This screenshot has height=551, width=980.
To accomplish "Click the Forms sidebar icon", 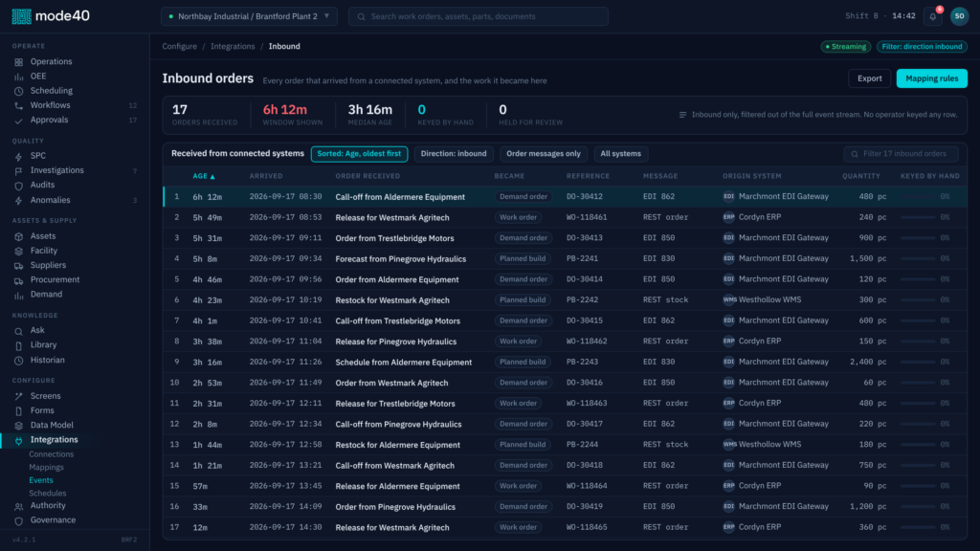I will (19, 411).
